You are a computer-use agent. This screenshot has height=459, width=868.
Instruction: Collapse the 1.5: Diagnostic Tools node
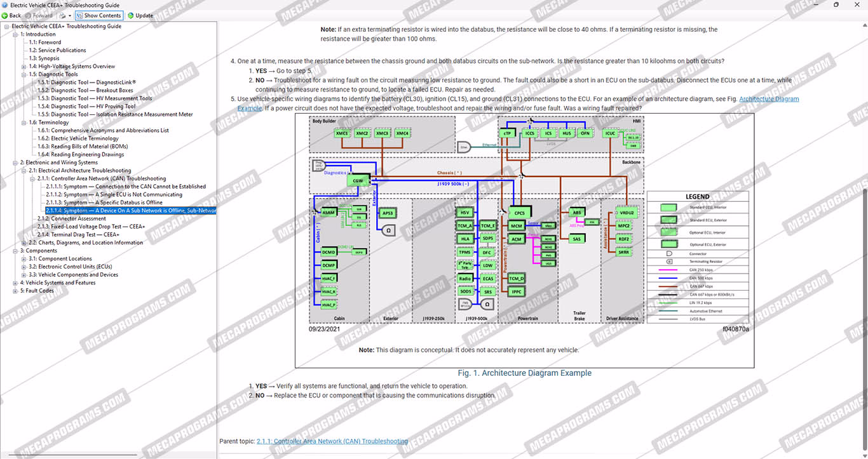[x=24, y=74]
